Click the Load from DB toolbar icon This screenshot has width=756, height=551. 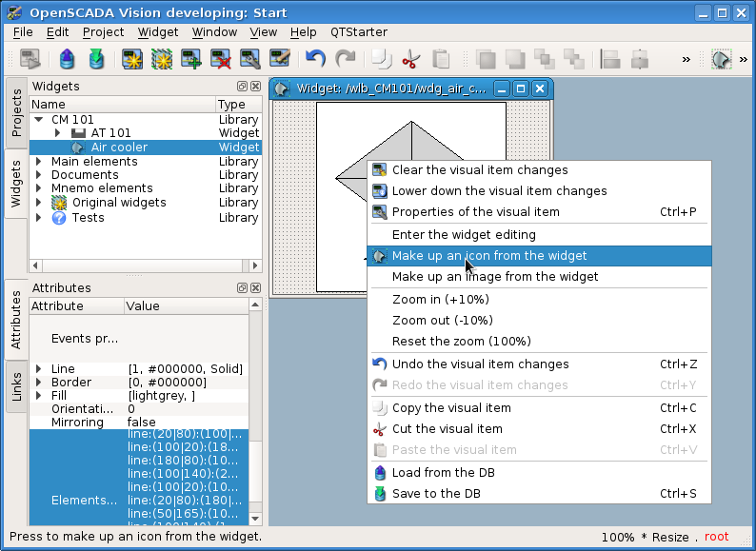tap(67, 59)
